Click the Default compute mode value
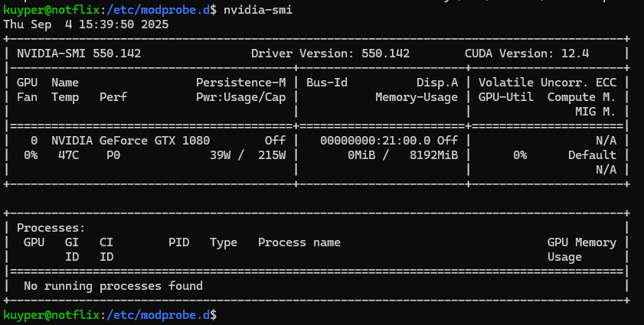The image size is (644, 325). [592, 155]
